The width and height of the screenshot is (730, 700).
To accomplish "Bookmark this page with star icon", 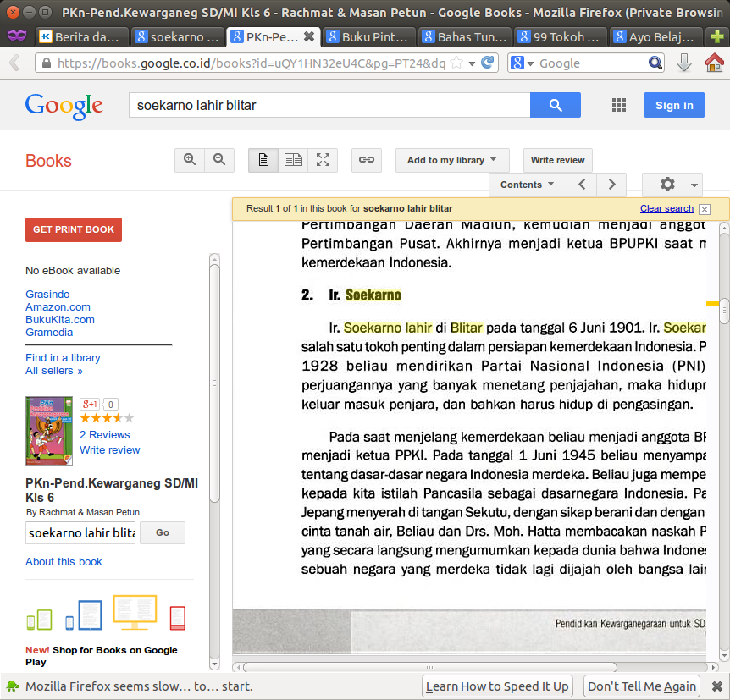I will pyautogui.click(x=457, y=63).
